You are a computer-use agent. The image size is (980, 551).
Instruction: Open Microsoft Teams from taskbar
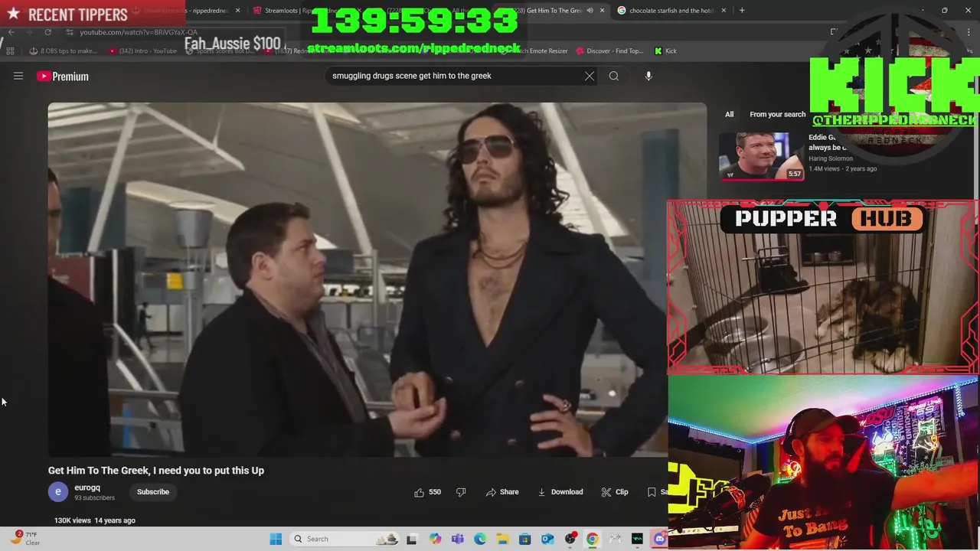point(458,539)
